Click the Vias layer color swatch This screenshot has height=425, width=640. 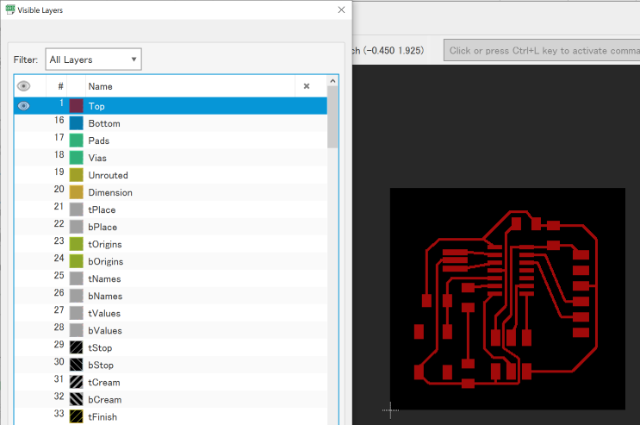[x=76, y=158]
